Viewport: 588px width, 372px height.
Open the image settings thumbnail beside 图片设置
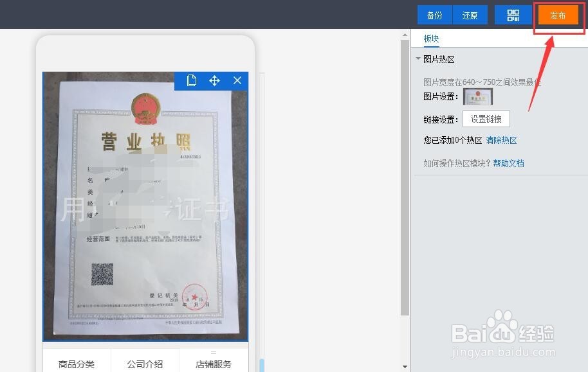477,95
